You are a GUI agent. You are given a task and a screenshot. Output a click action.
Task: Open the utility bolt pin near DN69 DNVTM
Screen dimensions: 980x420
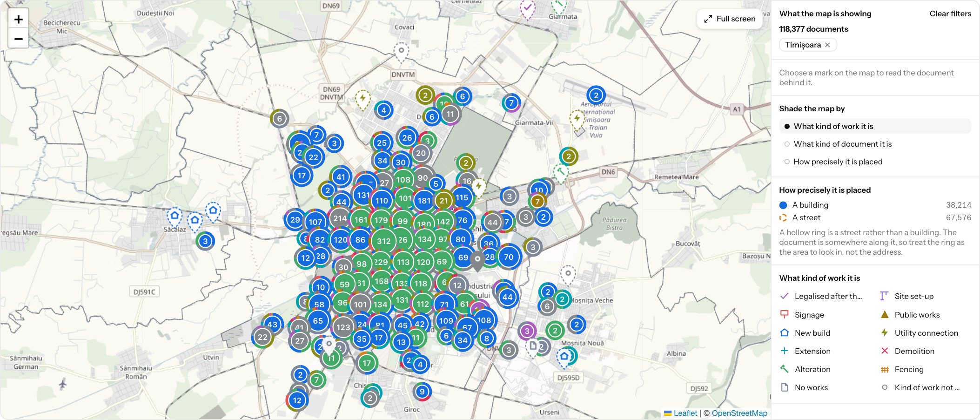(363, 100)
